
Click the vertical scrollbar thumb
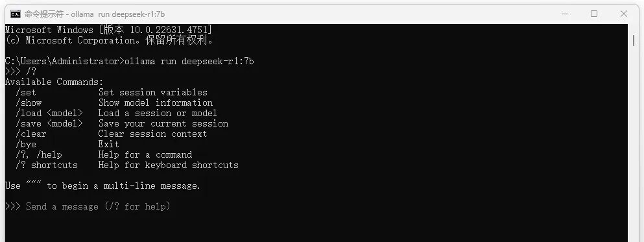coord(634,40)
